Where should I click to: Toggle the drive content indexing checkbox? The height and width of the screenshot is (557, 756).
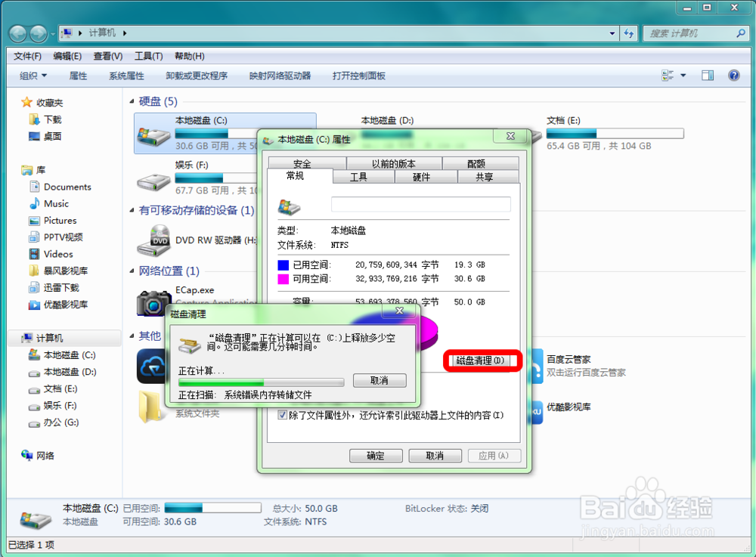click(x=283, y=415)
